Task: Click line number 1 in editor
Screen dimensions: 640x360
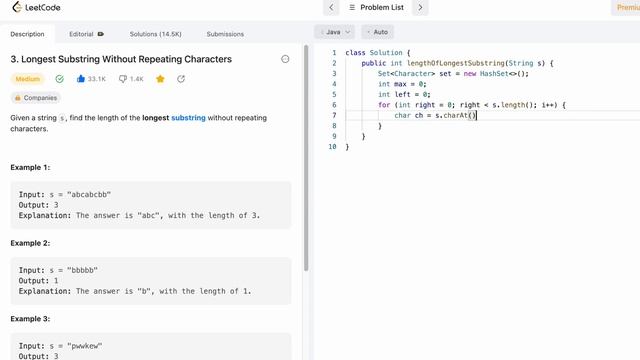Action: [x=334, y=53]
